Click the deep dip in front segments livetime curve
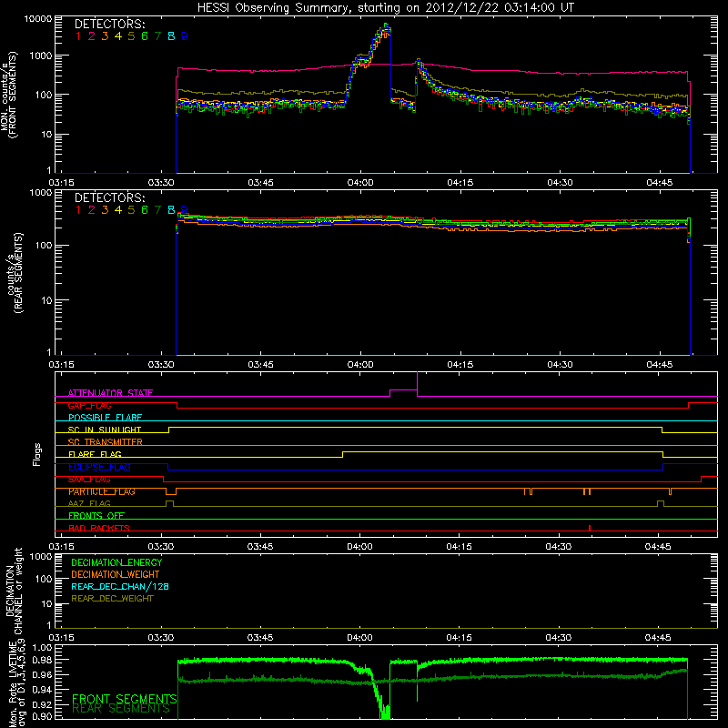Screen dimensions: 728x728 384,711
